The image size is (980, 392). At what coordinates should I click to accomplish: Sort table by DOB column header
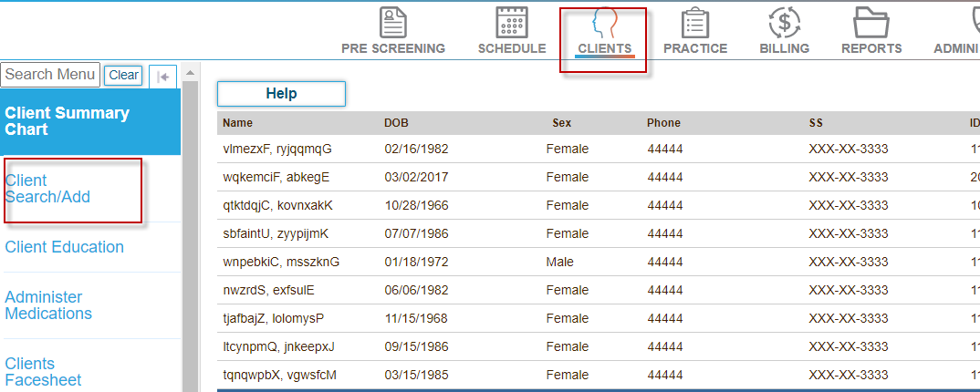(396, 123)
